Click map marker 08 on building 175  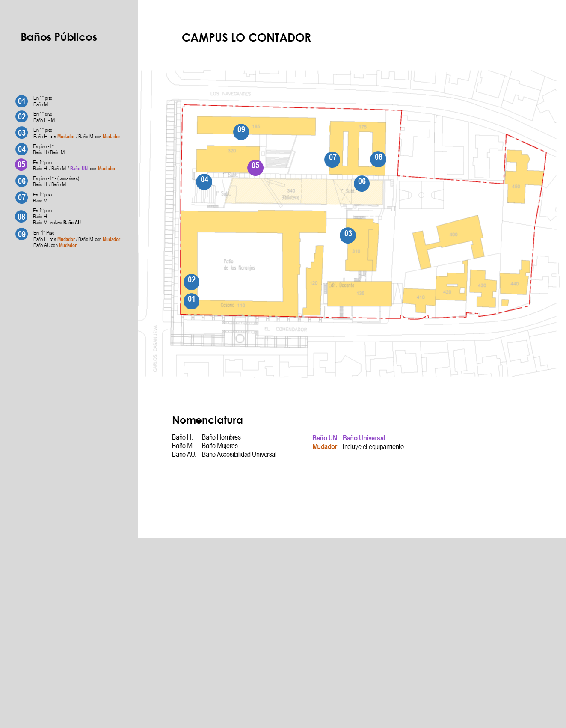click(x=378, y=159)
